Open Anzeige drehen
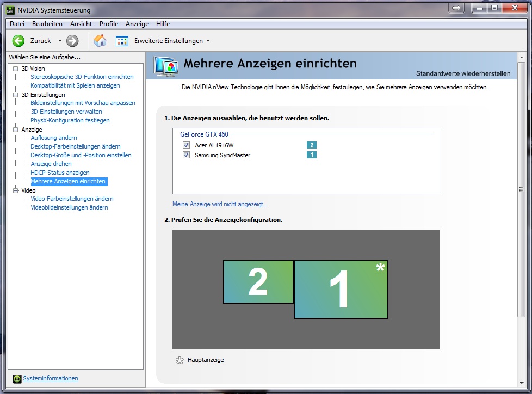The width and height of the screenshot is (532, 394). click(x=51, y=164)
